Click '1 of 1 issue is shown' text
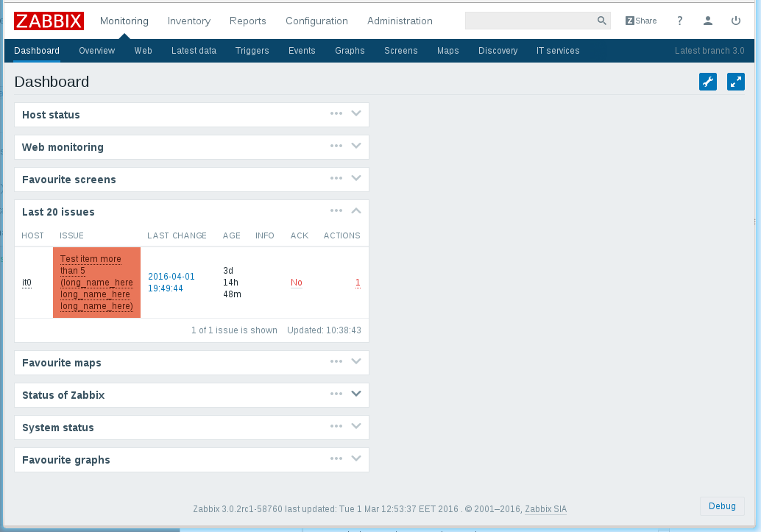This screenshot has height=532, width=761. (235, 330)
